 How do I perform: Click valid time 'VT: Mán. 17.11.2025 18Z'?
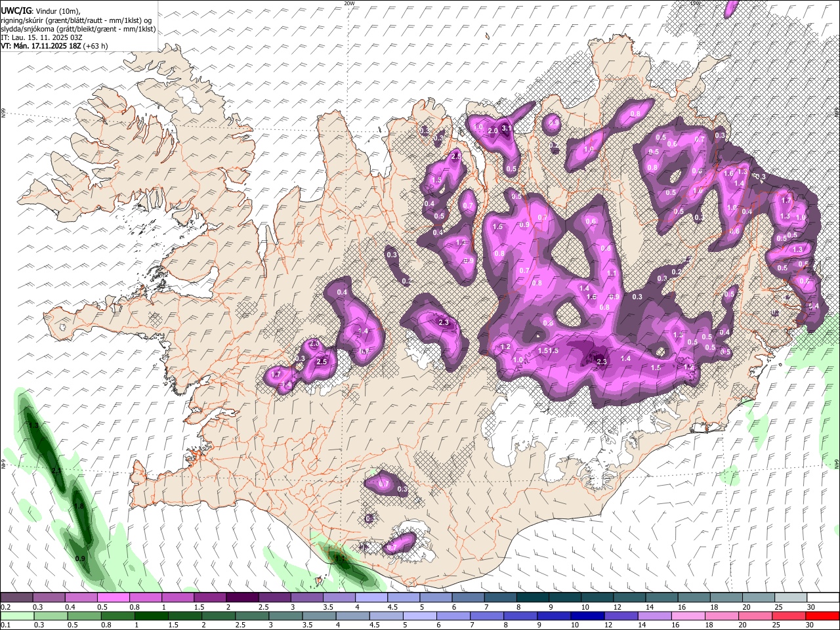[40, 46]
